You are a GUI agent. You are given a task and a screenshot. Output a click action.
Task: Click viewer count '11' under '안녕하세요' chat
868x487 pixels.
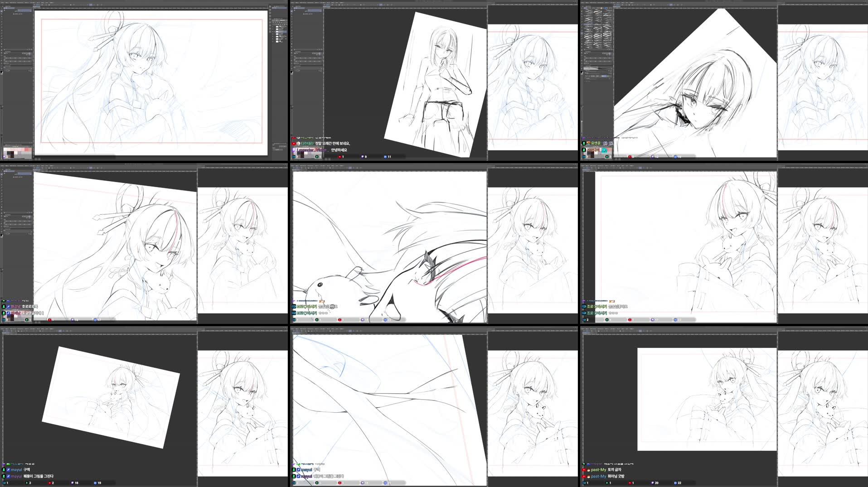click(389, 157)
